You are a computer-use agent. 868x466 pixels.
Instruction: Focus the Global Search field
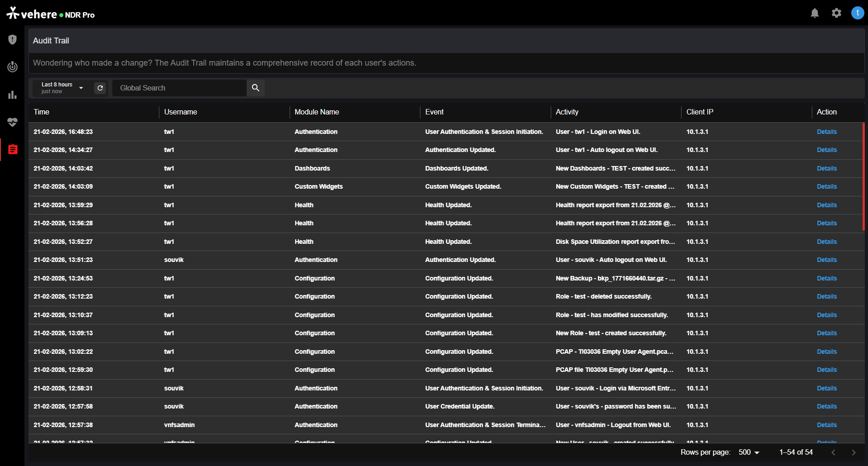(x=180, y=88)
